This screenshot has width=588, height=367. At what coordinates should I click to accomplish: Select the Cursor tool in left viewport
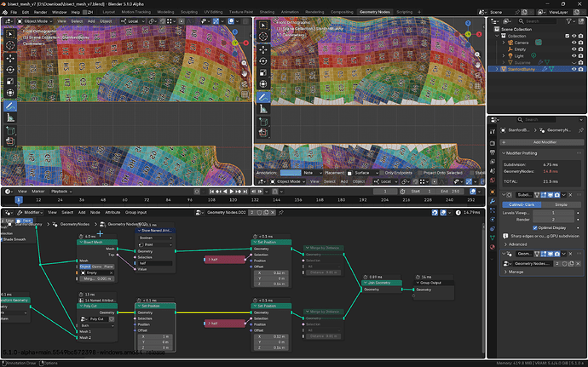(10, 45)
